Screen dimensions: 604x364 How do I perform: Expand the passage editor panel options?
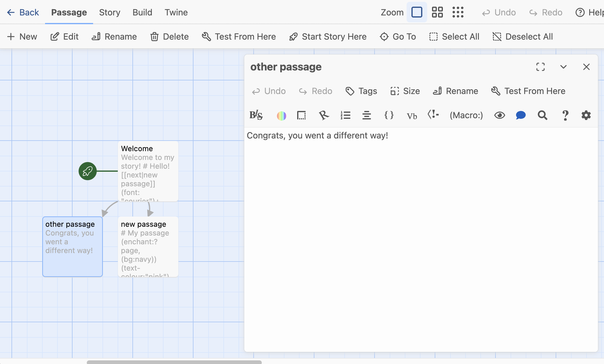pos(563,67)
